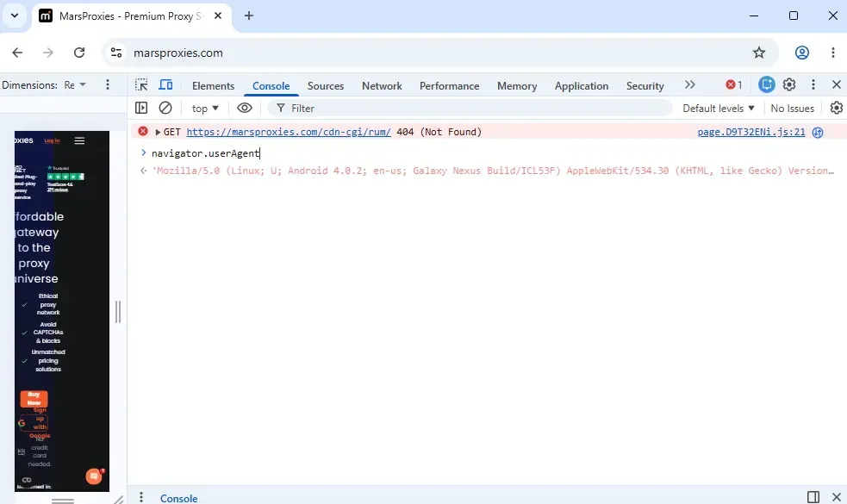The image size is (847, 504).
Task: Select the drawer Console tab
Action: [x=179, y=498]
